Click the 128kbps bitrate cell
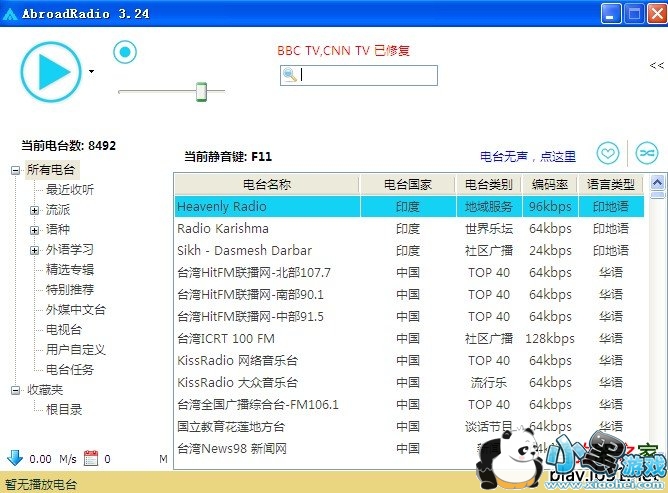 [x=550, y=339]
